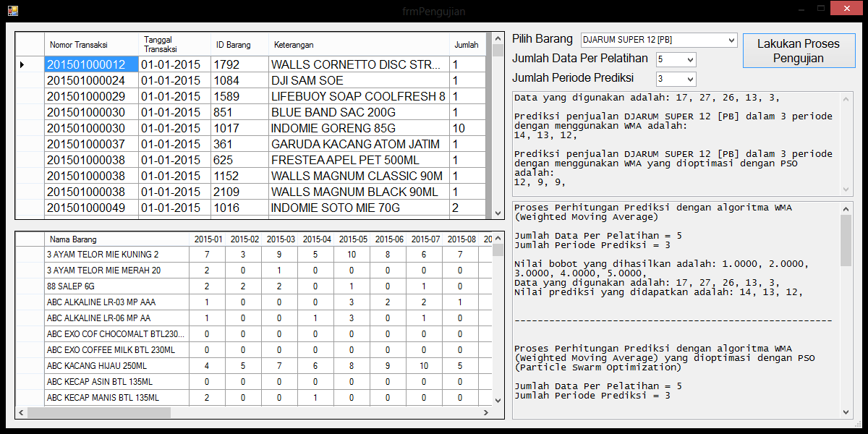868x434 pixels.
Task: Click the frmPengujian application icon in title bar
Action: [x=13, y=11]
